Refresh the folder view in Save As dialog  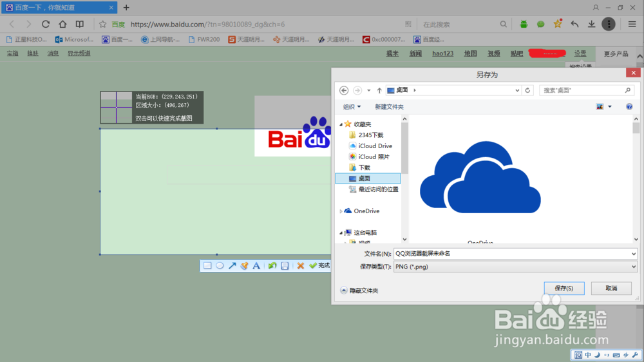click(527, 90)
